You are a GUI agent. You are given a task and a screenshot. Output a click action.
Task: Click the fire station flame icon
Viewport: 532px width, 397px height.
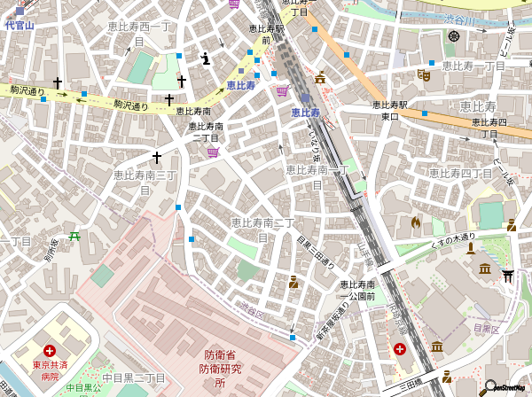pos(414,222)
